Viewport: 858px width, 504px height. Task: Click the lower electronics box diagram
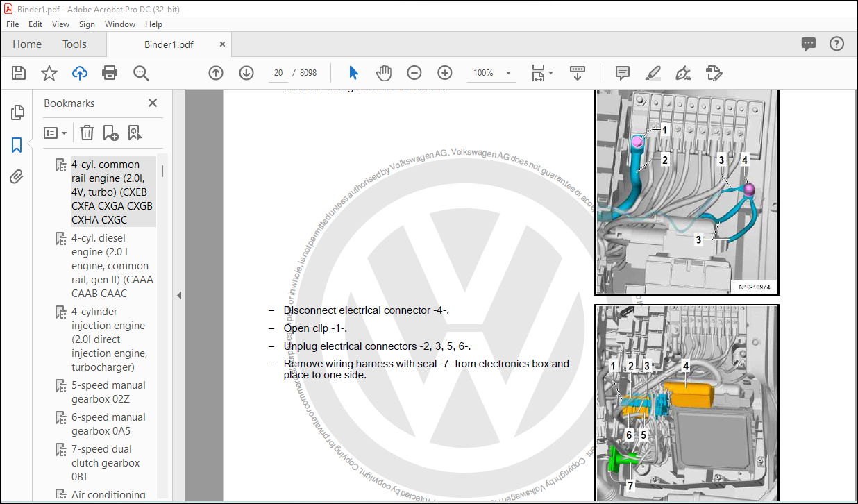687,403
